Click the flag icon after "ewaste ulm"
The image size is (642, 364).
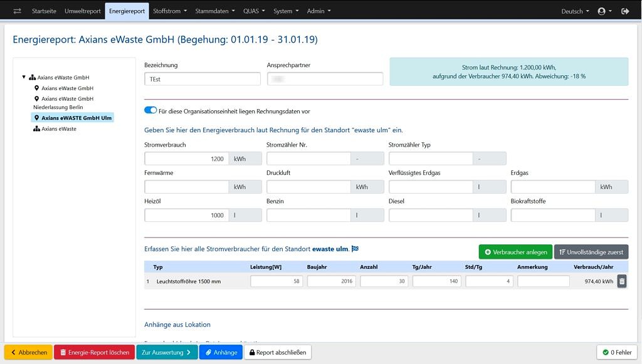click(x=355, y=249)
